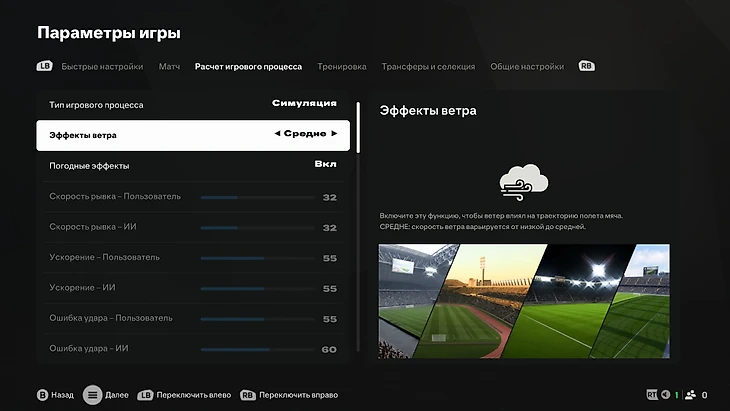Click the wind cloud icon in description panel
Viewport: 730px width, 411px height.
click(x=524, y=182)
